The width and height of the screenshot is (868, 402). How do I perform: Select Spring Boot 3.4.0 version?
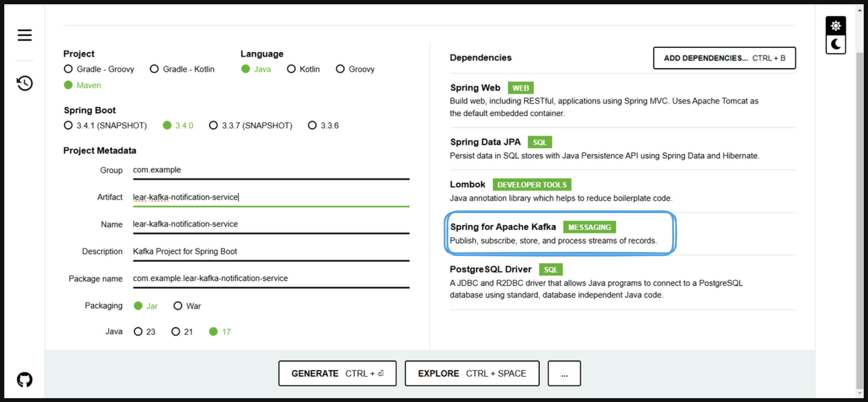pos(178,126)
